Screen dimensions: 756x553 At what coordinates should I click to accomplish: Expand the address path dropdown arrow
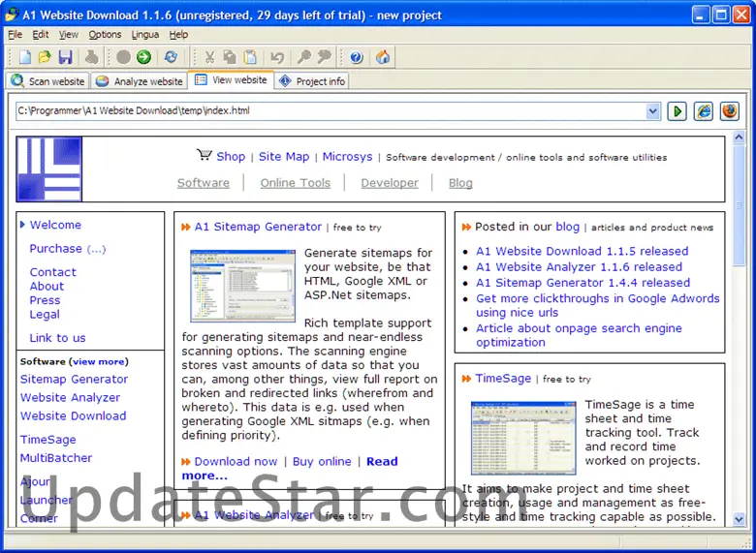[x=653, y=111]
